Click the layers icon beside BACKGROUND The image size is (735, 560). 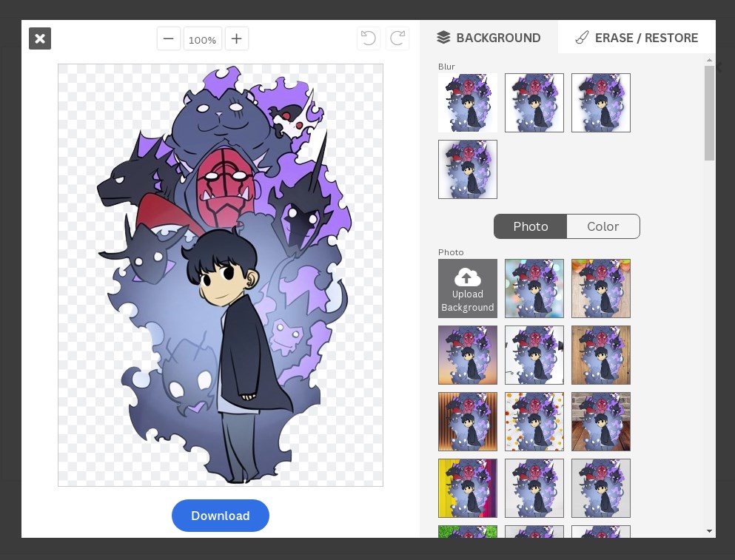pos(443,38)
